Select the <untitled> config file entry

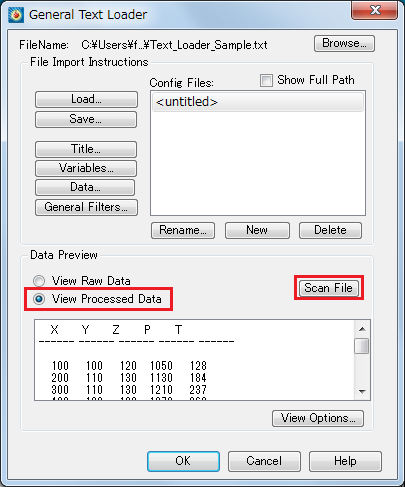[258, 102]
